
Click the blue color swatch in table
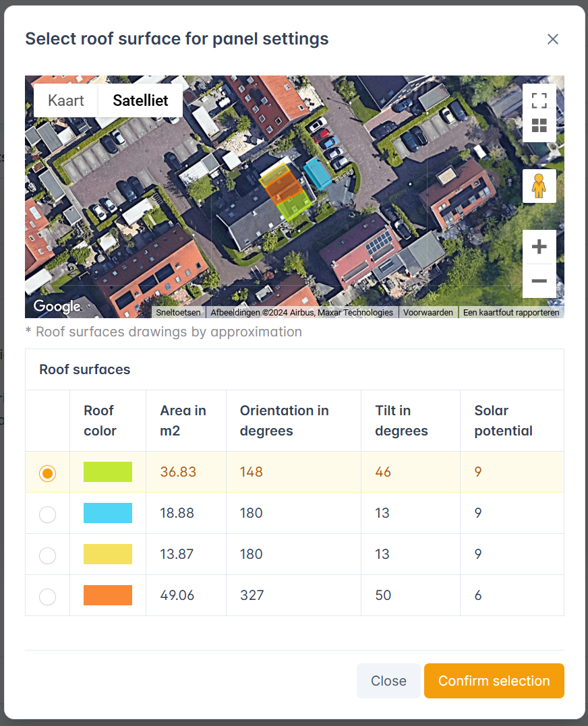click(108, 513)
